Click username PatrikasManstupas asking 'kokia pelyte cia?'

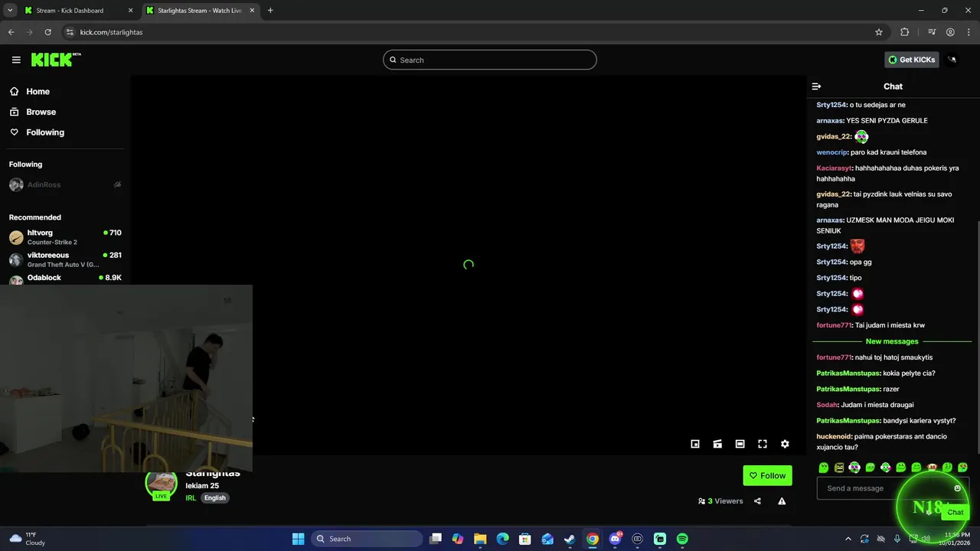point(848,373)
